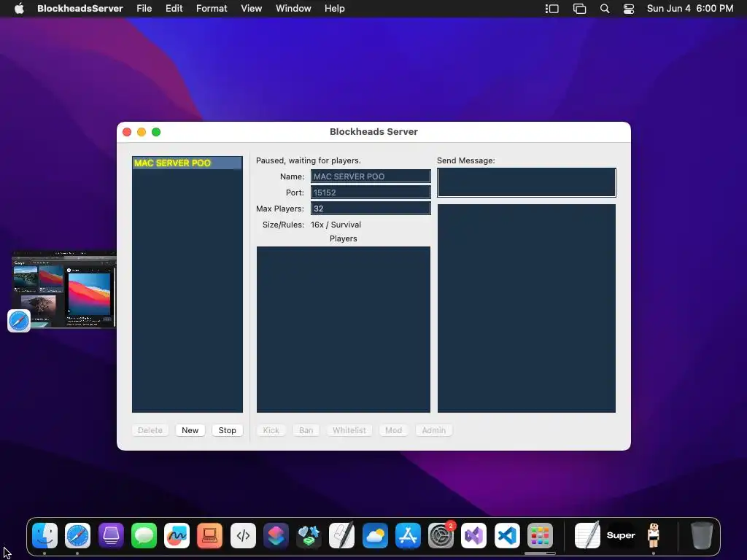Launch Visual Studio purple dock icon
Viewport: 747px width, 560px height.
coord(474,535)
